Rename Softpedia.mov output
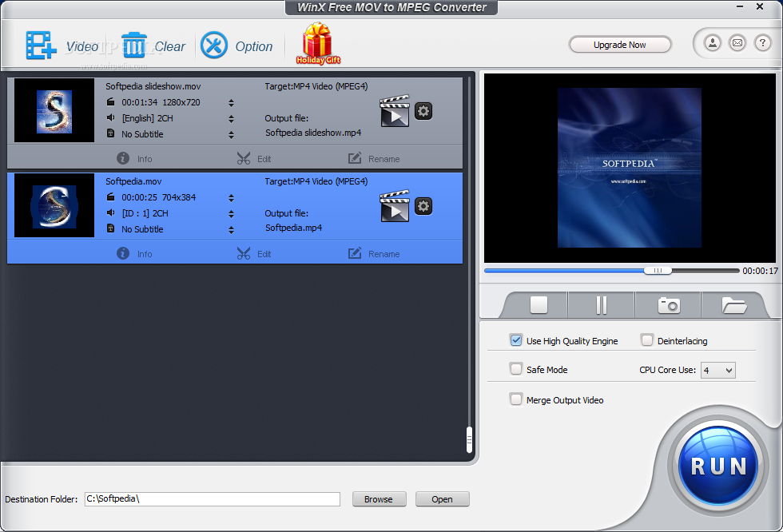The height and width of the screenshot is (532, 783). pos(374,253)
